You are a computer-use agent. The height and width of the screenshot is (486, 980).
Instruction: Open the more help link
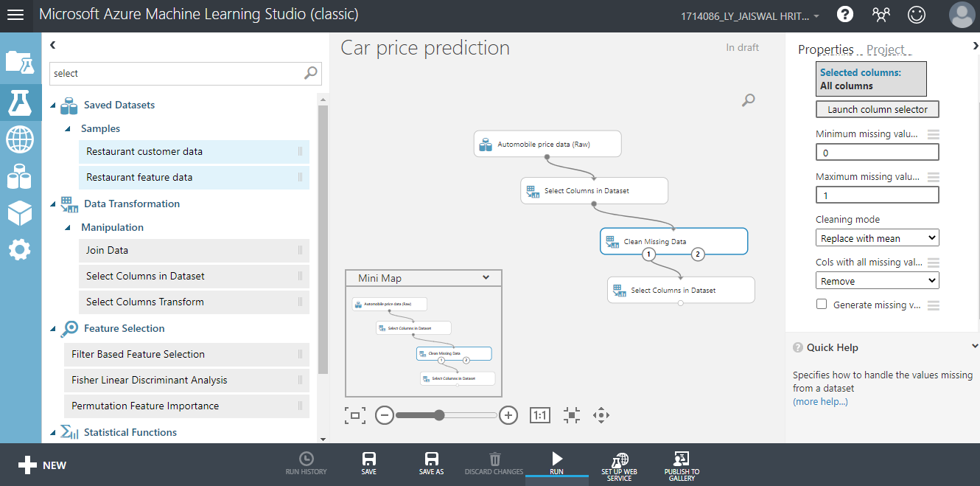click(820, 401)
